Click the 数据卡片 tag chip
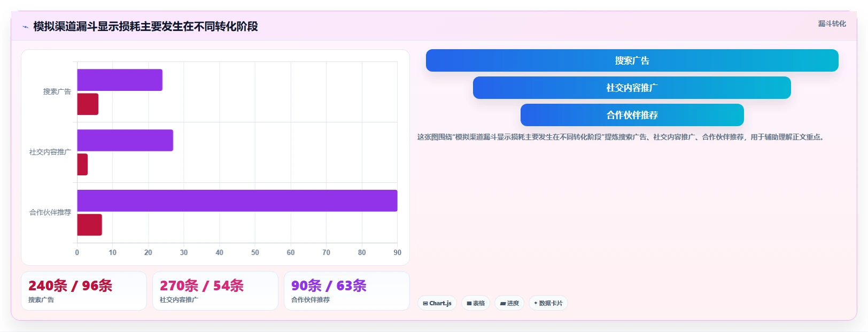The height and width of the screenshot is (332, 868). tap(548, 303)
